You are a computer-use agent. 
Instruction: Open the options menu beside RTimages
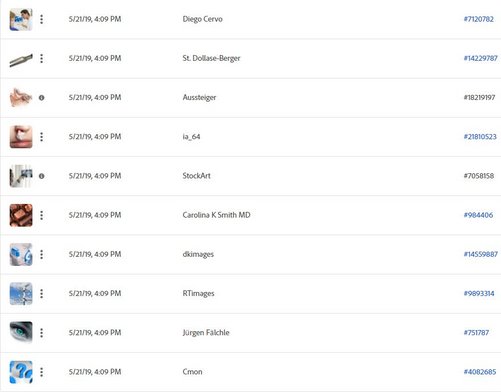42,294
